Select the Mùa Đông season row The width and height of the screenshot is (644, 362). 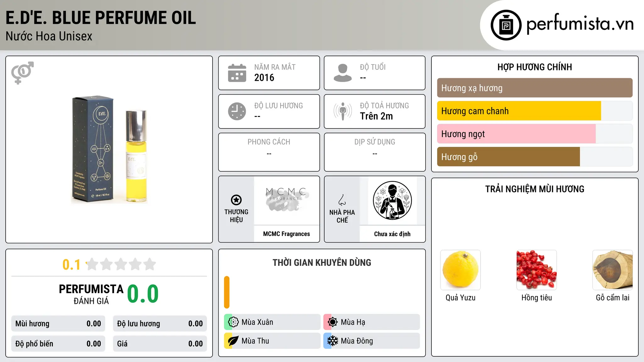(372, 341)
